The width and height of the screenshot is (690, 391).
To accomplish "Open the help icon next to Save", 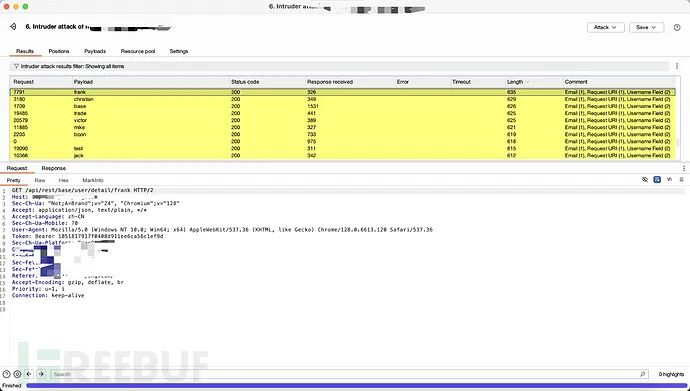I will coord(677,27).
